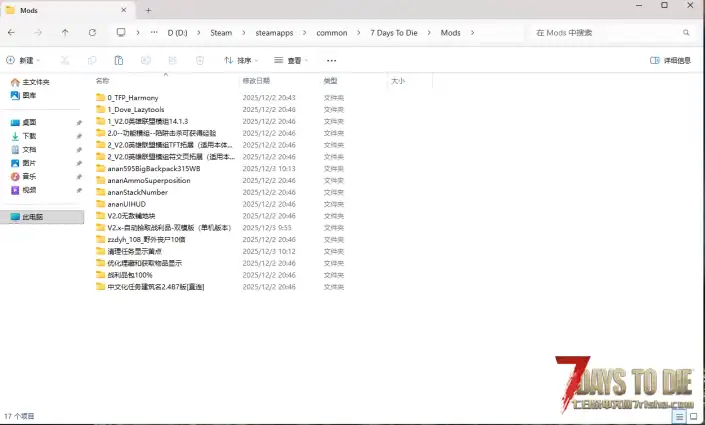705x425 pixels.
Task: Open the 查看 (View) dropdown
Action: (291, 60)
